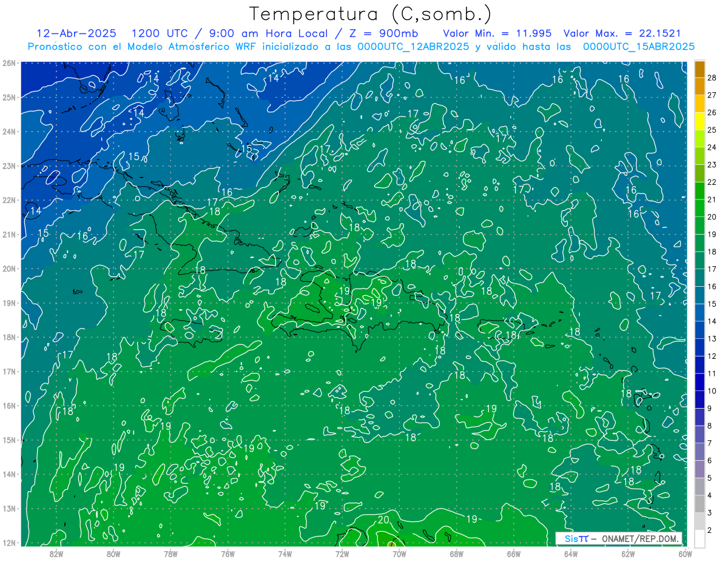Screen dimensions: 728x562
Task: Click the "15N" latitude axis label
Action: pos(9,440)
